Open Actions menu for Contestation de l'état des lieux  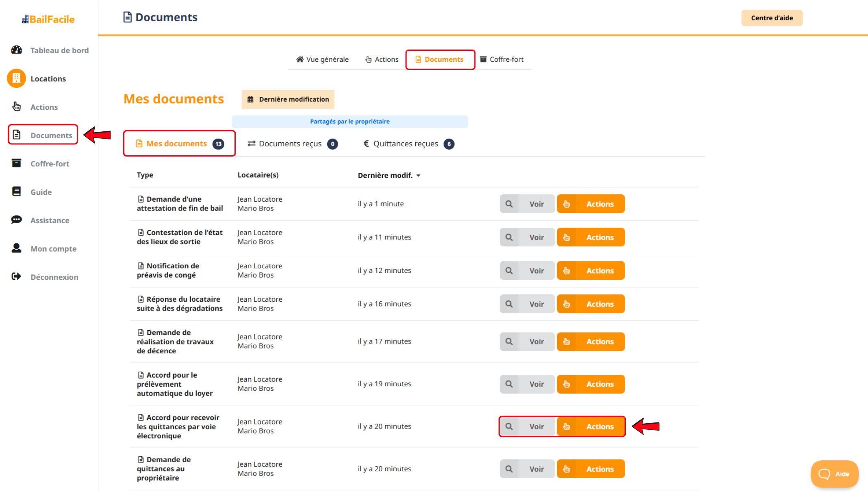pyautogui.click(x=599, y=237)
